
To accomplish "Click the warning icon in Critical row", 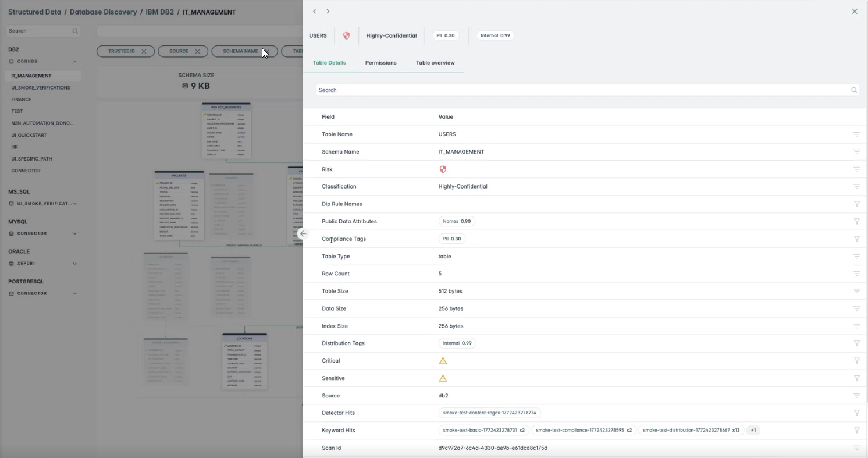I will click(x=443, y=361).
